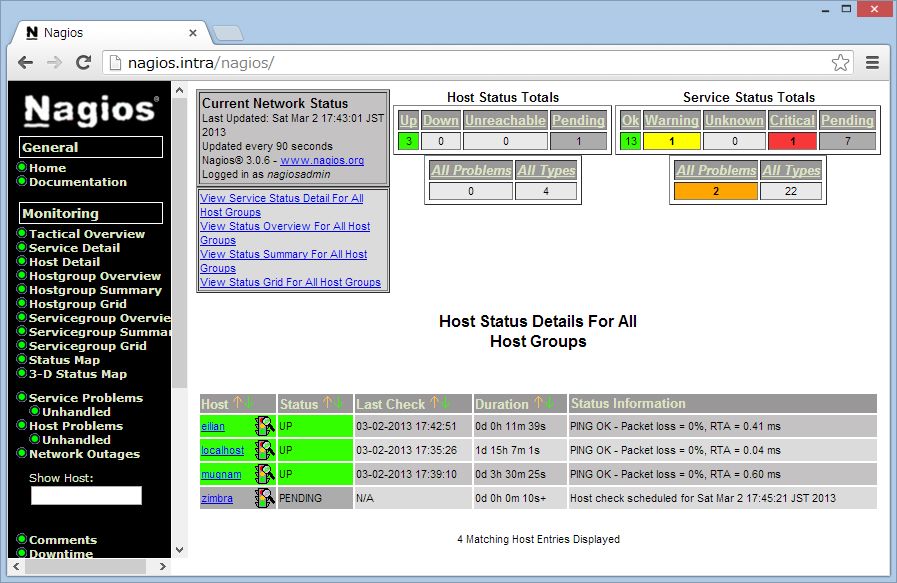Open Service Problems in sidebar
Screen dimensions: 897x583
coord(86,398)
